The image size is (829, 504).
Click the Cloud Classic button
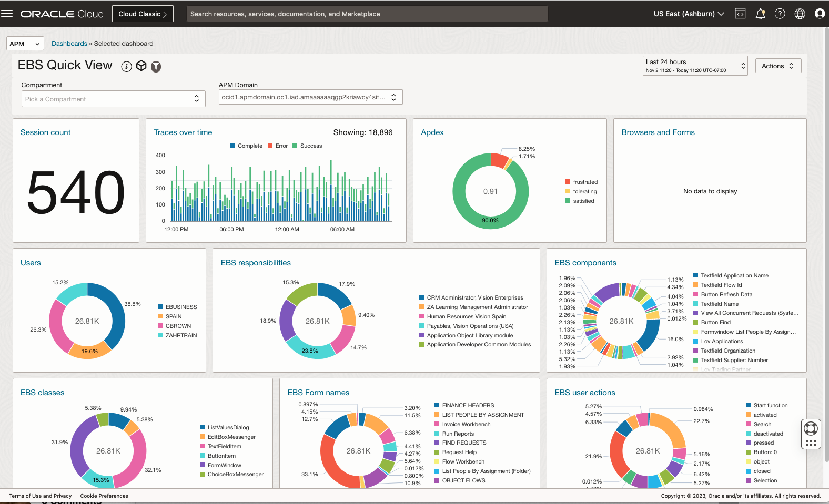[143, 14]
